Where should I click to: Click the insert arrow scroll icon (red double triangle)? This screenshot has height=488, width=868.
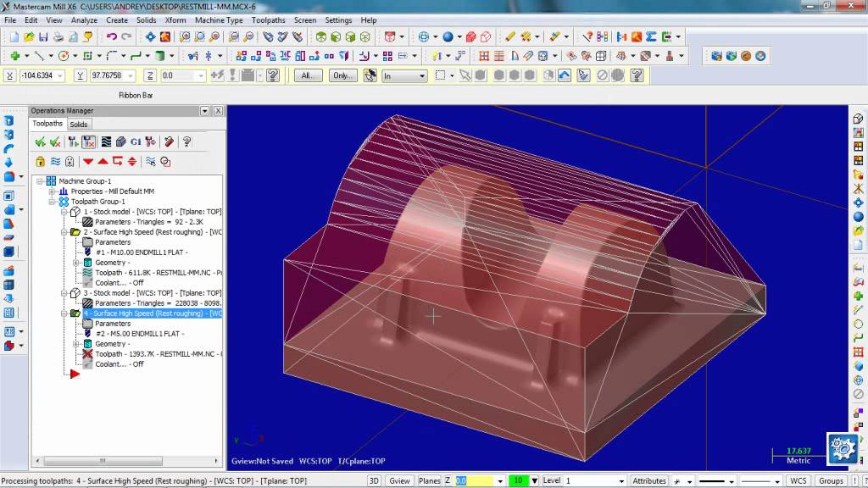[x=132, y=162]
